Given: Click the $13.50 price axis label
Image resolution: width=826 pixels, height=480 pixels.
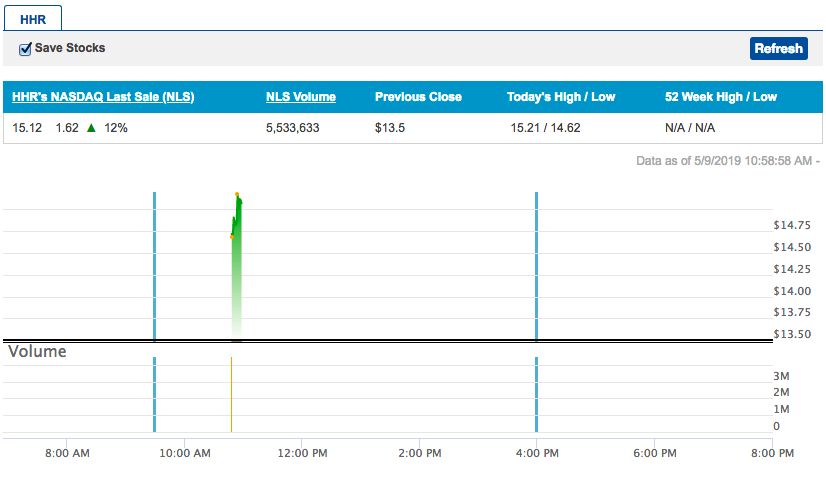Looking at the screenshot, I should [x=792, y=334].
